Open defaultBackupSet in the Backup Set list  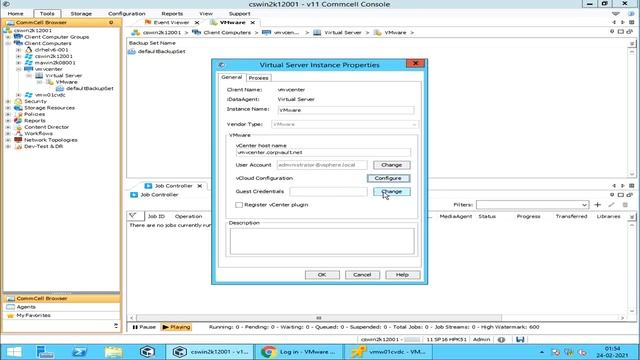[x=161, y=51]
